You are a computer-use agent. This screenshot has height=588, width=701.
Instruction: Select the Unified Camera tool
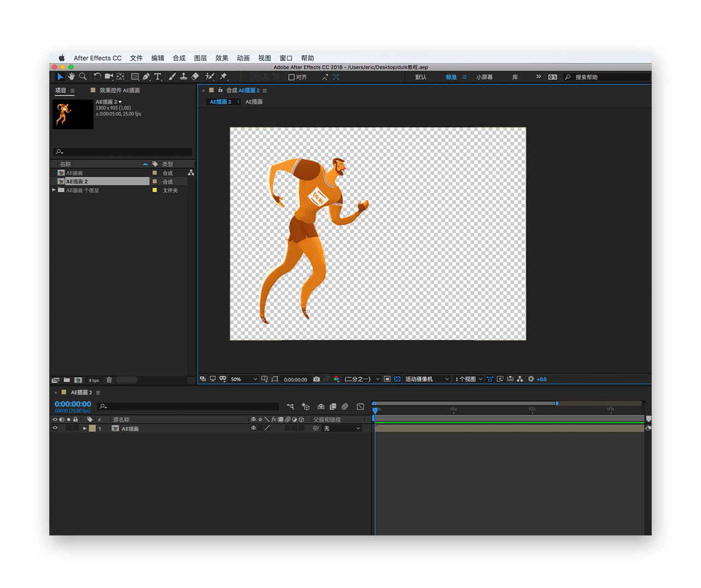(108, 77)
